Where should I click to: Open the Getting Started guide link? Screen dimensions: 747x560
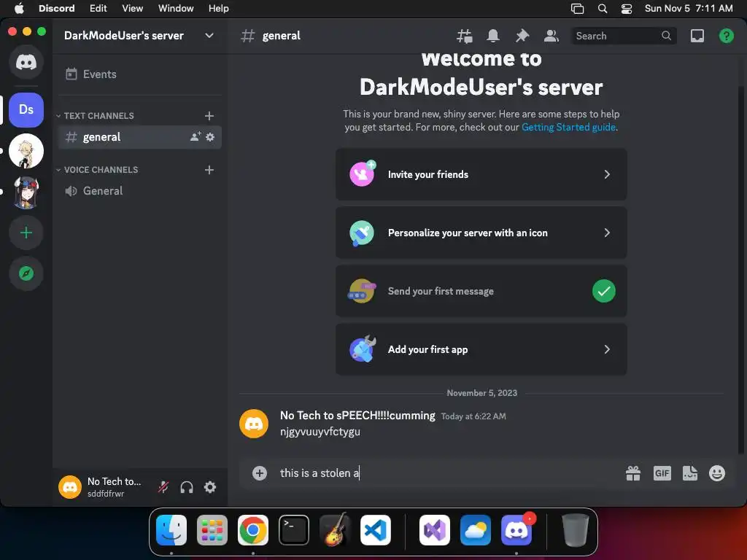click(x=568, y=127)
